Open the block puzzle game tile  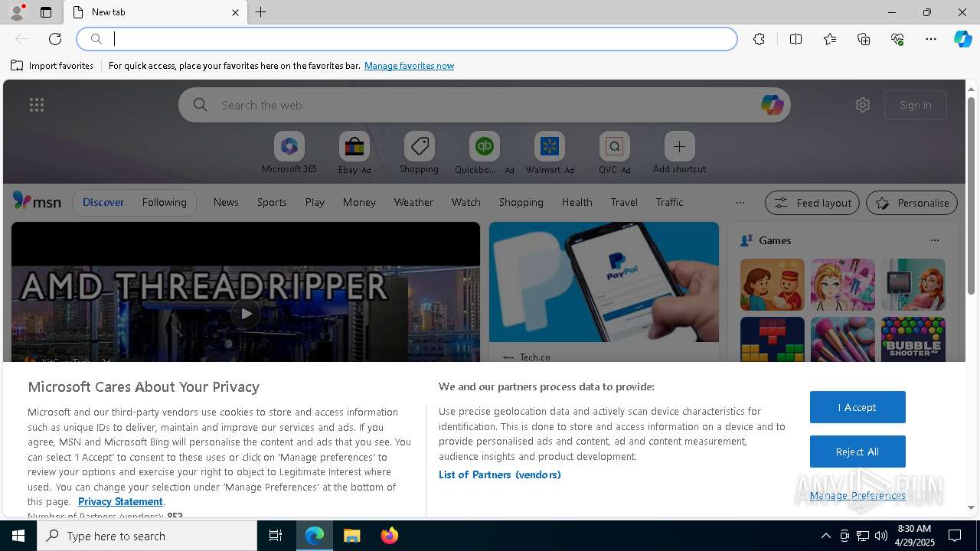point(772,340)
